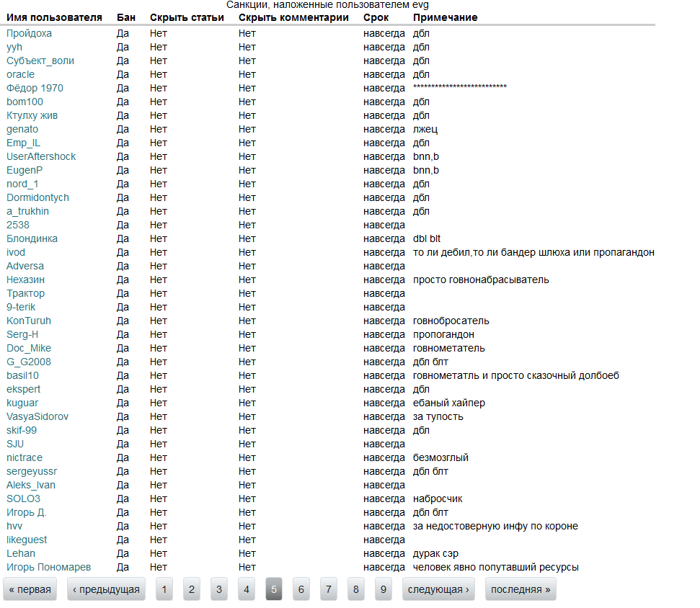Viewport: 700px width, 608px height.
Task: Open the Dormidontych profile link
Action: tap(37, 197)
